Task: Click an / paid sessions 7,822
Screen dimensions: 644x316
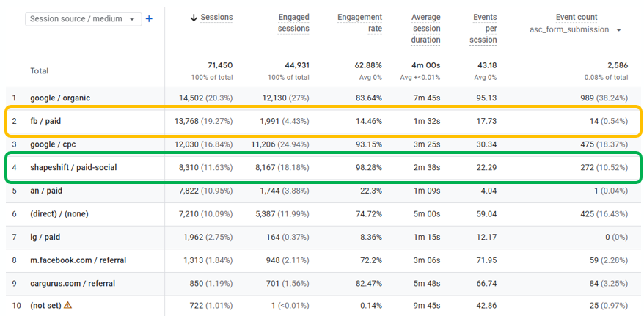Action: (x=189, y=191)
